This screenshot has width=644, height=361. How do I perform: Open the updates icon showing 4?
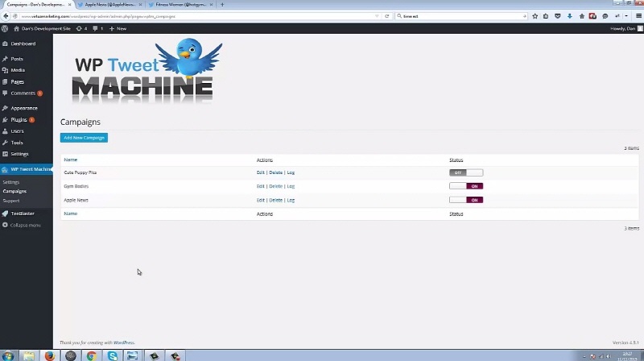point(82,29)
